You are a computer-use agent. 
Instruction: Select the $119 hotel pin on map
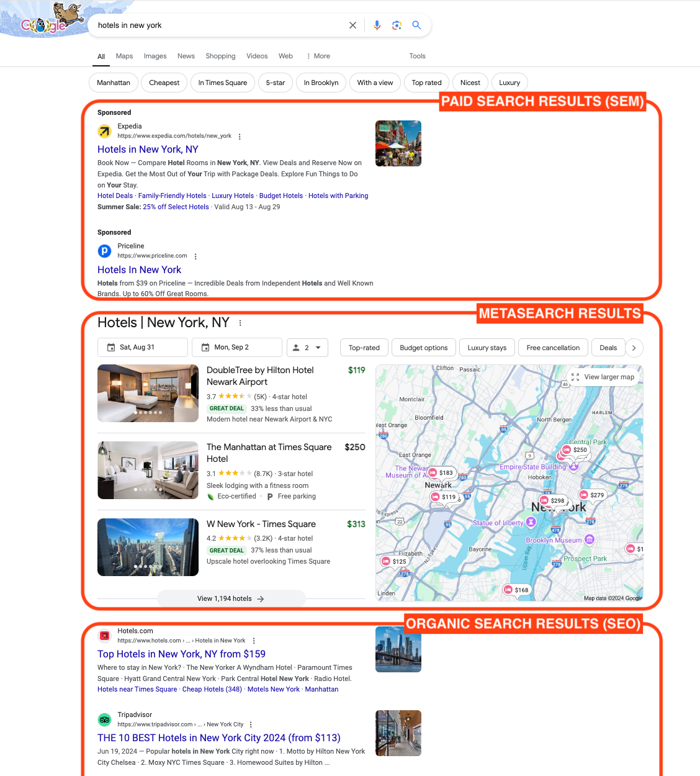pyautogui.click(x=444, y=497)
